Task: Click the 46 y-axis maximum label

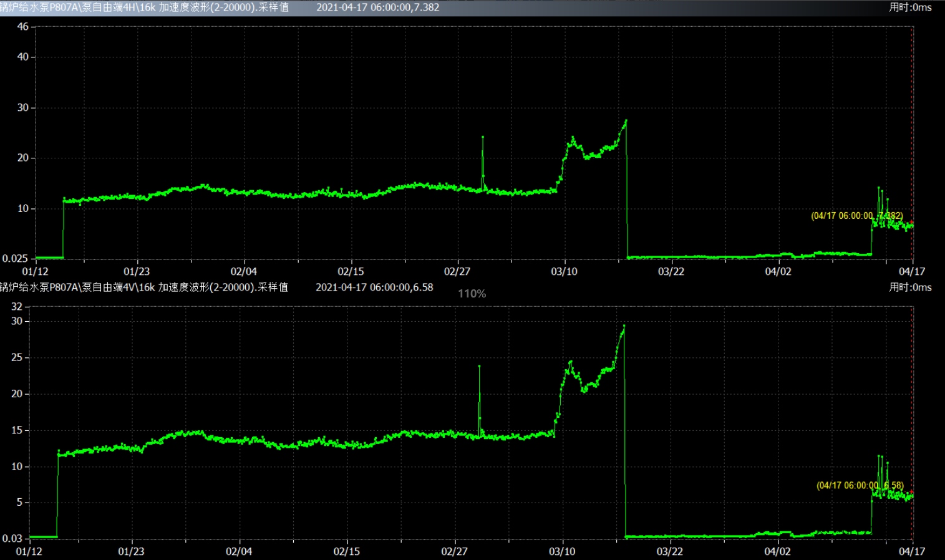Action: click(x=23, y=27)
